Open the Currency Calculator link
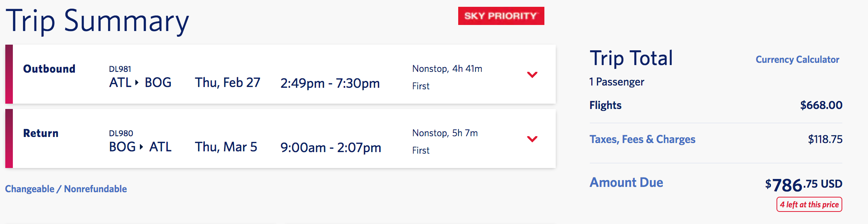868x224 pixels. (x=797, y=59)
